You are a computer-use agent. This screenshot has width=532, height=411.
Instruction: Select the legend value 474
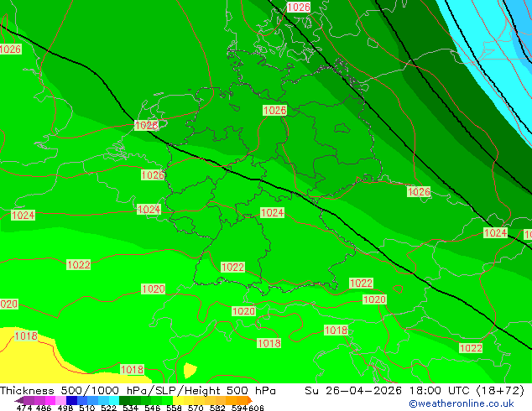[23, 408]
